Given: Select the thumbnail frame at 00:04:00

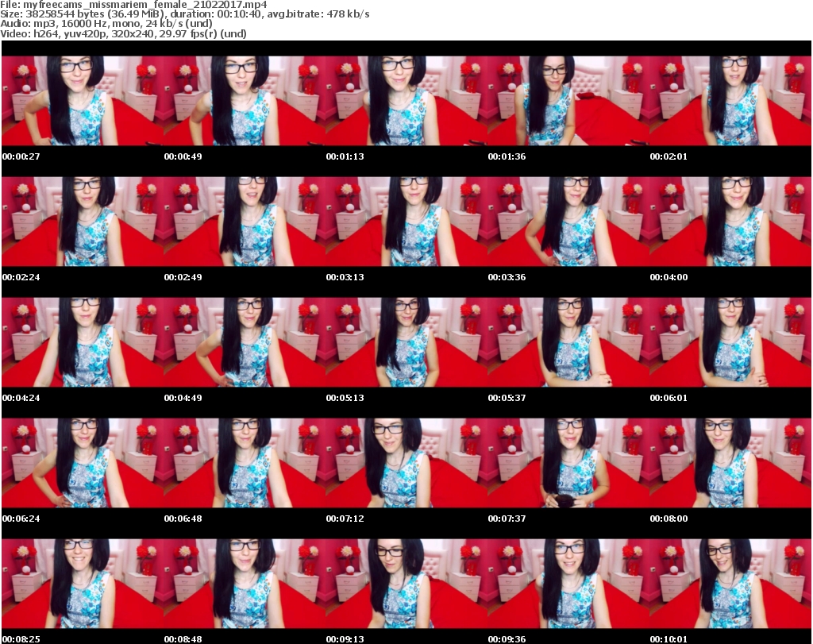Looking at the screenshot, I should point(730,222).
